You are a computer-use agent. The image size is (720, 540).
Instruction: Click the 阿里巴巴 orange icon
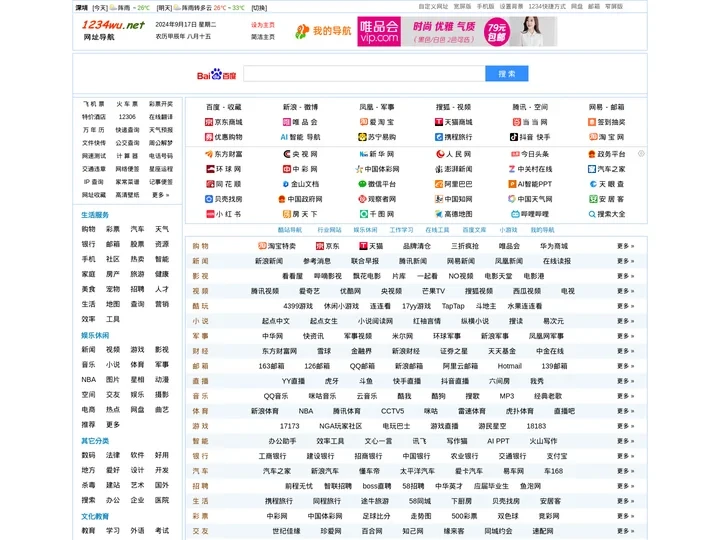click(x=439, y=184)
